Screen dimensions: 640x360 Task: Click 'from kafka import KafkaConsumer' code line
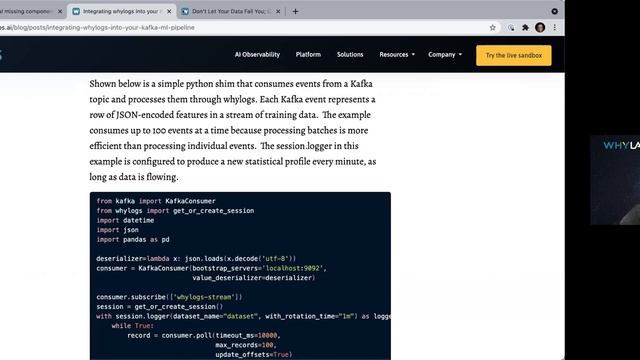(x=156, y=201)
